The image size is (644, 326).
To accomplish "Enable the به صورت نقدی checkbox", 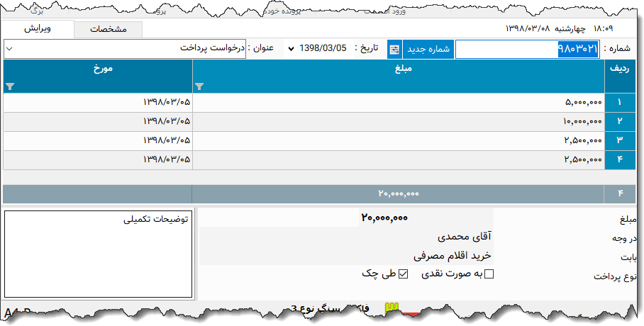I will [x=489, y=274].
